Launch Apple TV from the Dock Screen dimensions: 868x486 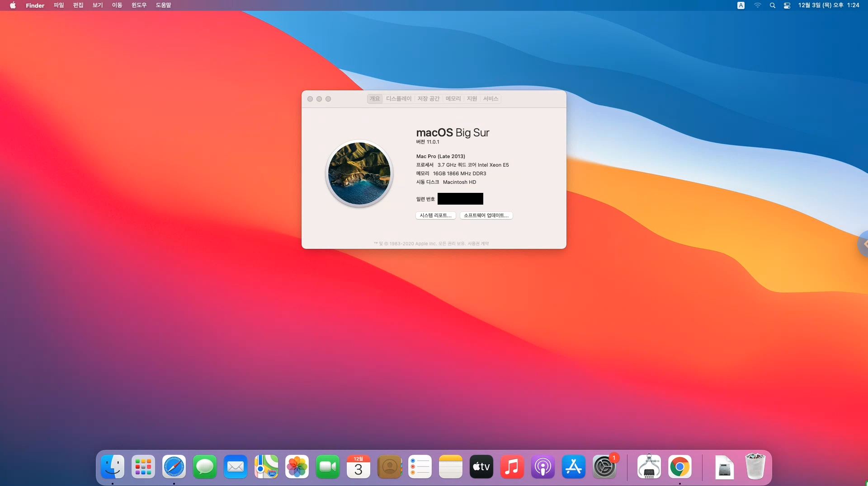481,467
